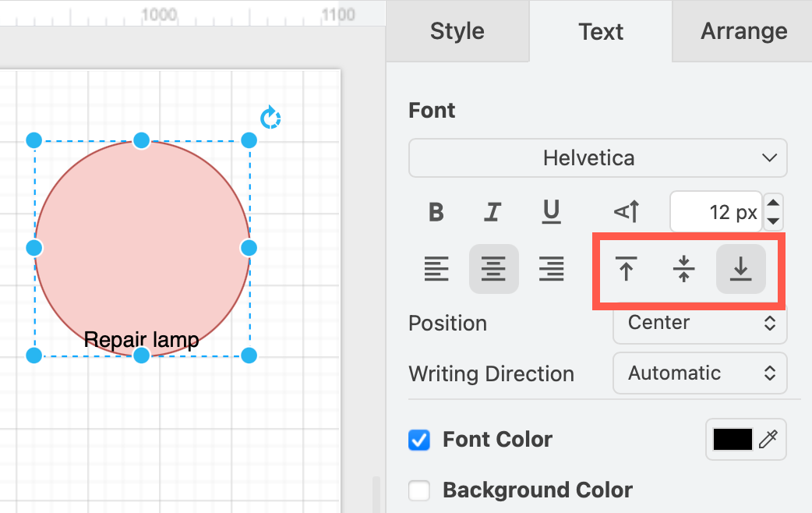
Task: Decrease font size with down arrow
Action: pos(773,221)
